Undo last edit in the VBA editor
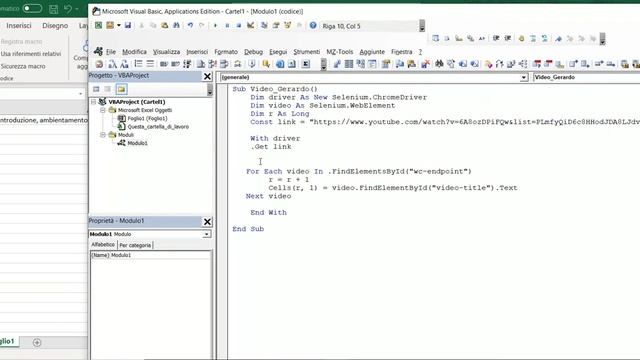 (x=190, y=26)
